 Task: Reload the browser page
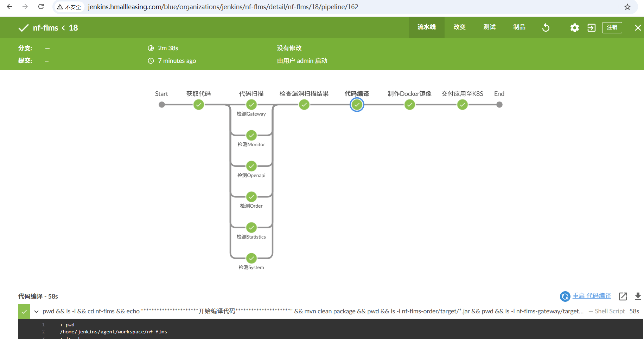point(41,7)
